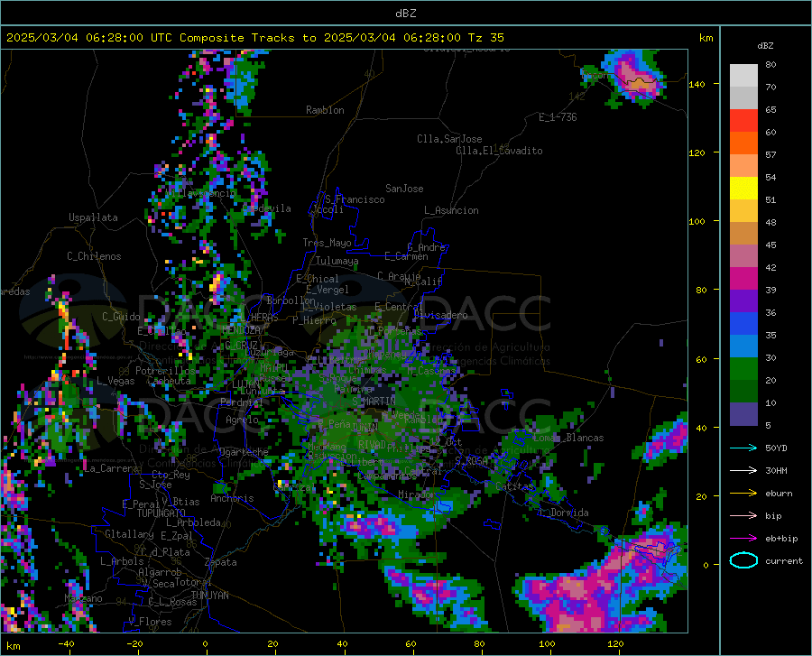The height and width of the screenshot is (656, 812).
Task: Click the 'Potrerillos' map label
Action: [x=165, y=371]
